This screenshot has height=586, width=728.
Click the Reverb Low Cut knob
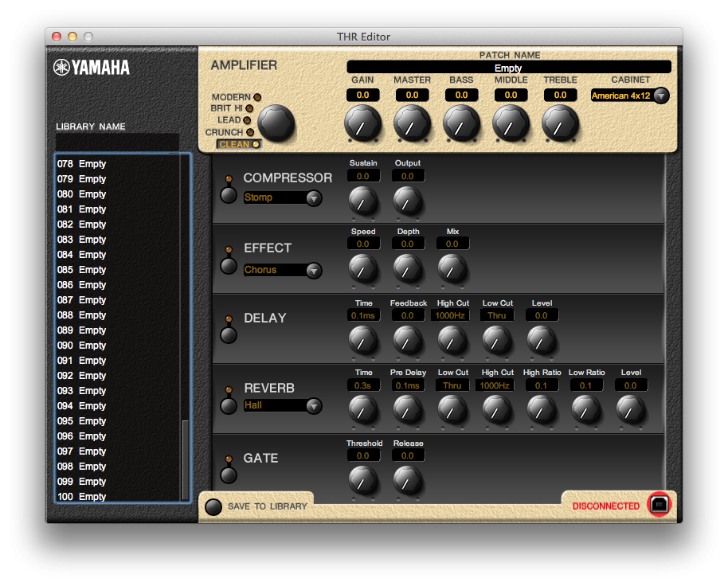(452, 410)
